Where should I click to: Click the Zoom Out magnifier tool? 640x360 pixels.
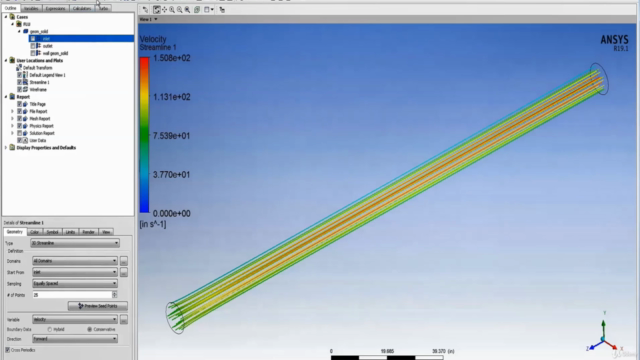tap(180, 9)
